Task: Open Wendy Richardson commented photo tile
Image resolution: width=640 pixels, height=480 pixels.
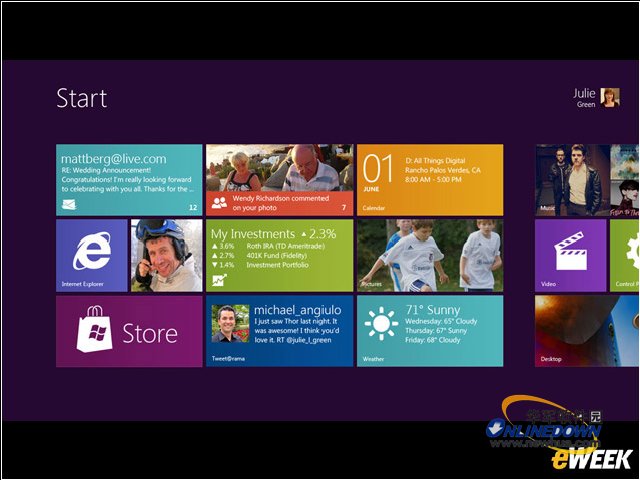Action: pyautogui.click(x=280, y=180)
